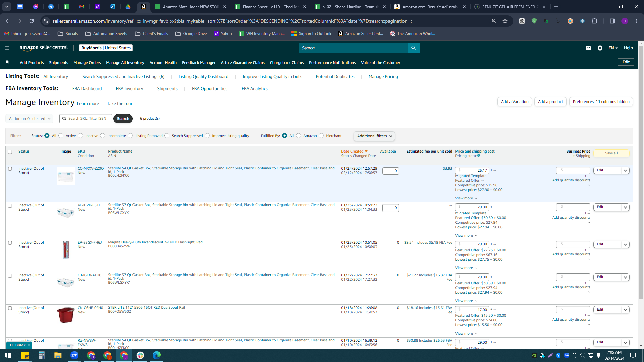Open Zoom app from taskbar
The width and height of the screenshot is (644, 362).
click(x=74, y=355)
